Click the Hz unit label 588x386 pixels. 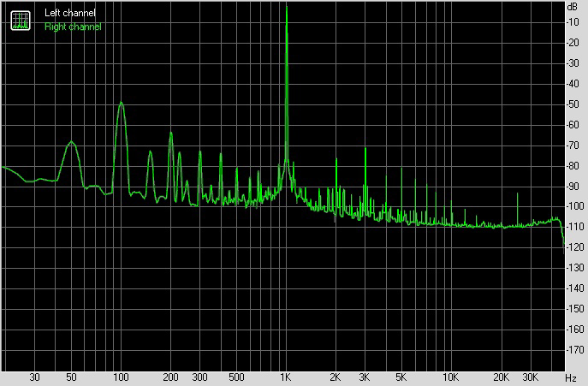571,377
